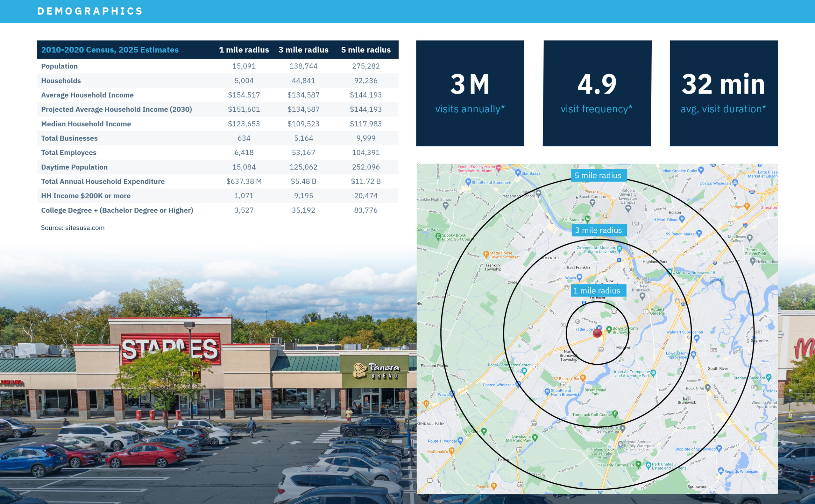Click the Star Bazaar shopping cart pin
Image resolution: width=815 pixels, height=504 pixels.
[518, 173]
